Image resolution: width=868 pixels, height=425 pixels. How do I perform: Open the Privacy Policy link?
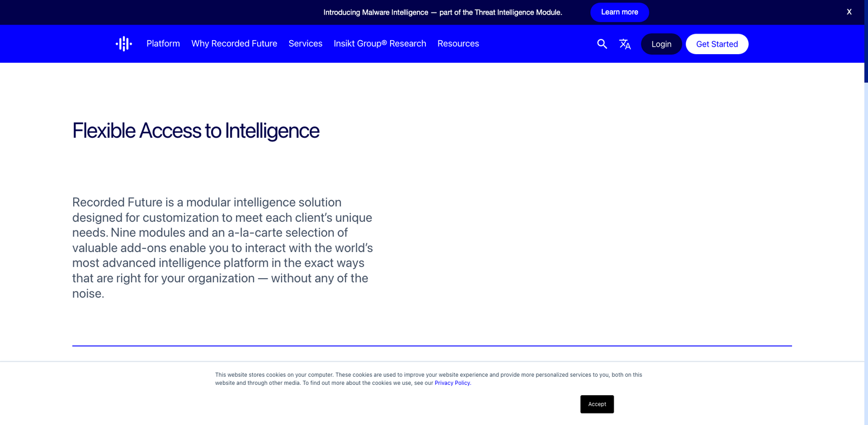point(452,383)
